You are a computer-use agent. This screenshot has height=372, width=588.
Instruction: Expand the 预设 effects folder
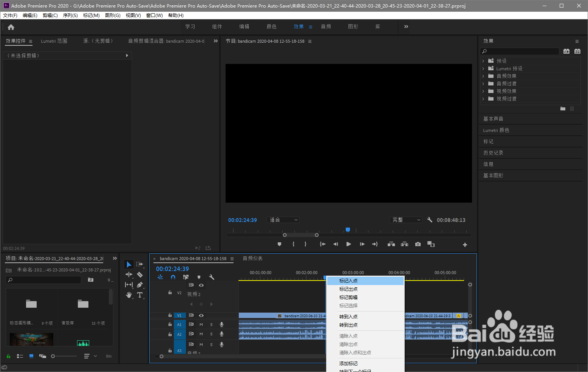483,61
